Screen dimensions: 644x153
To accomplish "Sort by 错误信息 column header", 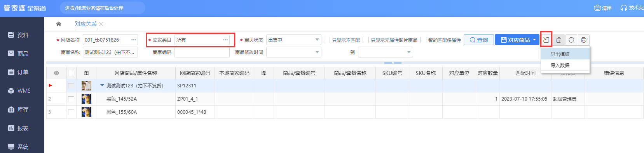I will point(614,73).
